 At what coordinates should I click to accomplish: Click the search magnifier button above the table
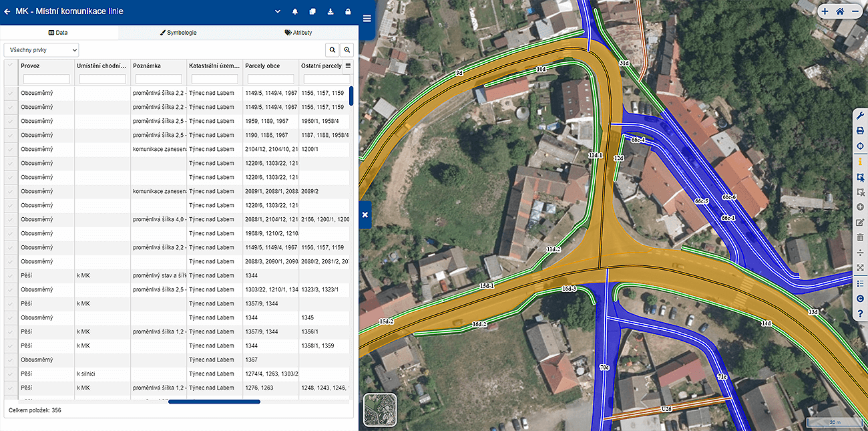(332, 50)
